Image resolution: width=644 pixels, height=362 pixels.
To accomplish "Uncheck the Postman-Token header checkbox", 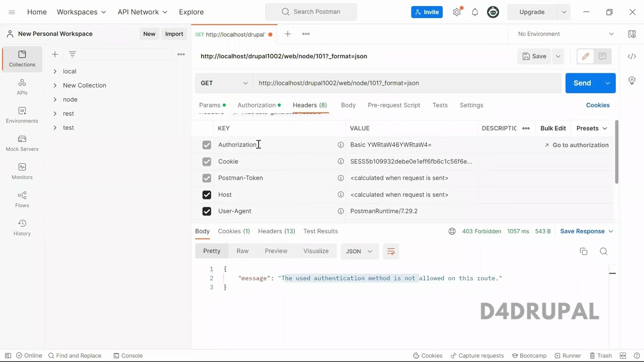I will click(207, 178).
